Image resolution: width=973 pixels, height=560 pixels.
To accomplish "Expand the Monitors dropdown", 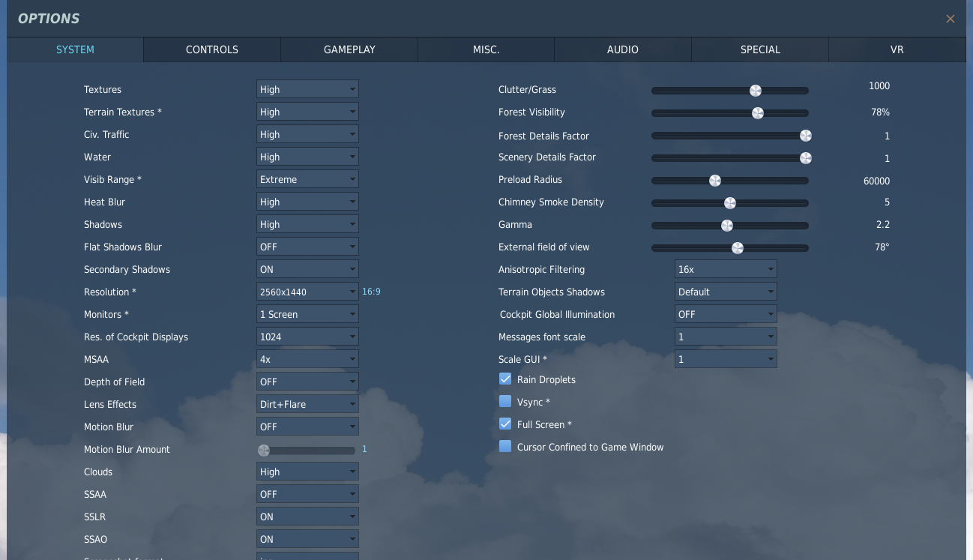I will tap(307, 314).
